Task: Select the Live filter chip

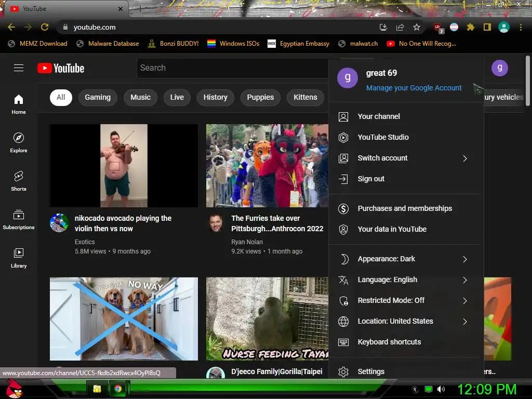Action: pyautogui.click(x=177, y=97)
